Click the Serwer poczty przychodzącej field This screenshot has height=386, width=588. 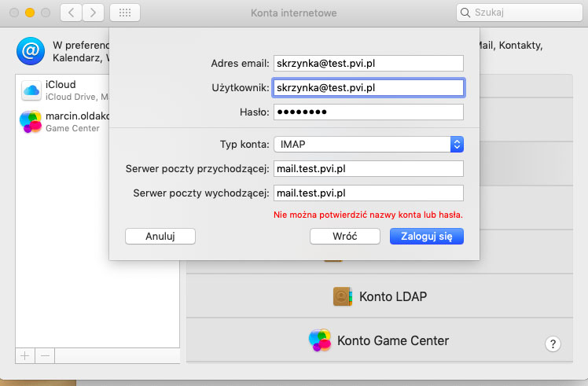click(x=369, y=169)
